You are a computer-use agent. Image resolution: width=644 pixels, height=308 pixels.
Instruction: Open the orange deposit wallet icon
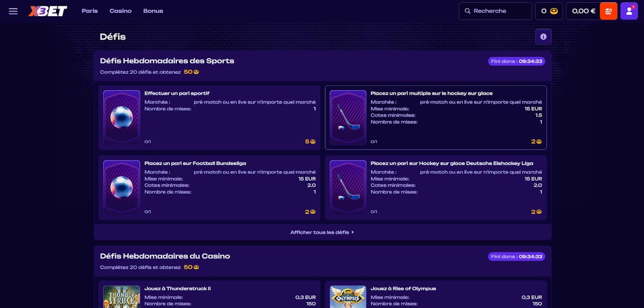[609, 11]
